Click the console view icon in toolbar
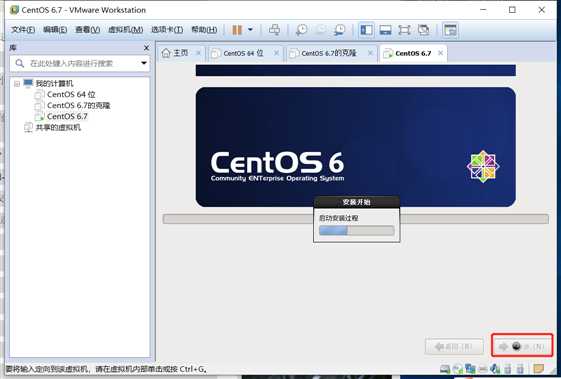The height and width of the screenshot is (379, 561). point(450,30)
